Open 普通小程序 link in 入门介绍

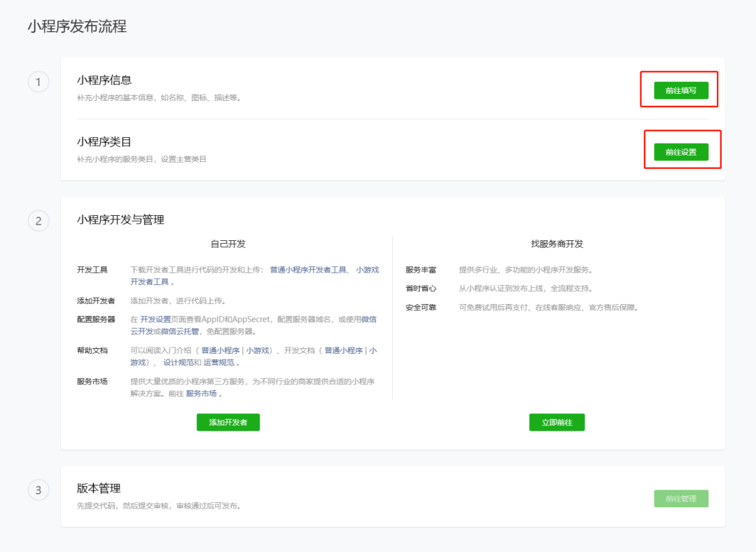point(220,350)
